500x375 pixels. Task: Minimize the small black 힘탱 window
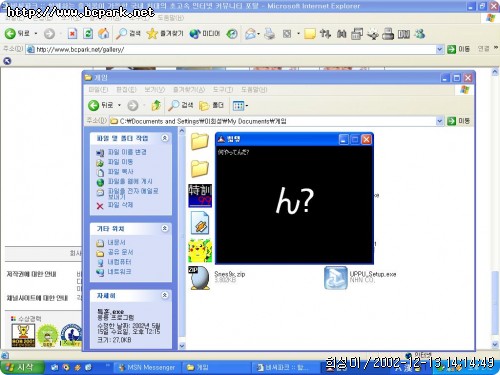coord(343,139)
